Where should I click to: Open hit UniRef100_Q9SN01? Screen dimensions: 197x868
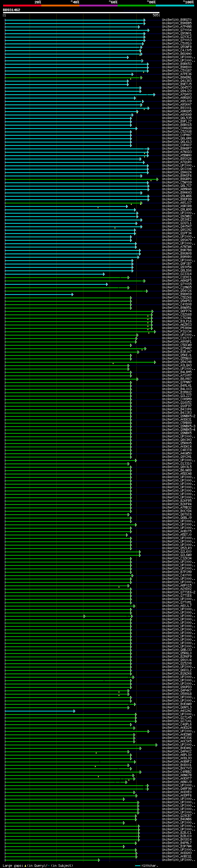[x=177, y=33]
